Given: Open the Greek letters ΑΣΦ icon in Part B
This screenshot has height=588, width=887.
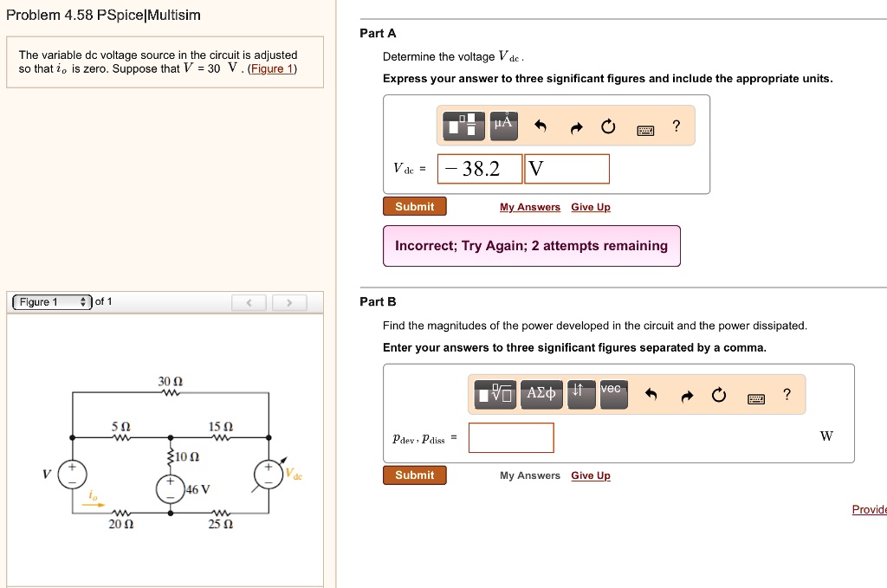Looking at the screenshot, I should (x=541, y=392).
